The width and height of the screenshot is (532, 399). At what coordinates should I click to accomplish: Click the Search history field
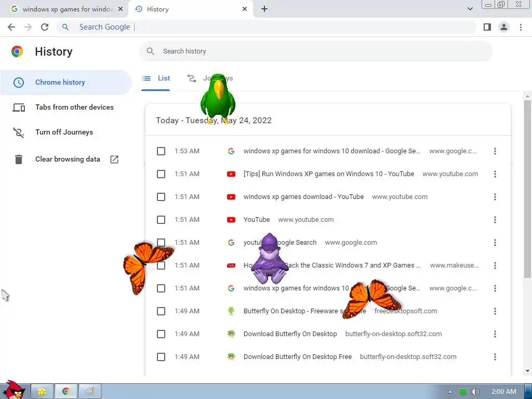point(315,51)
